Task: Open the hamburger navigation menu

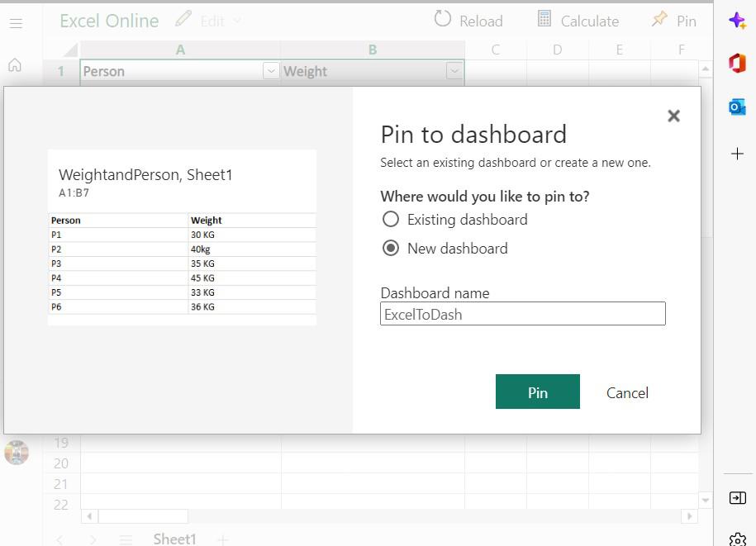Action: click(x=16, y=22)
